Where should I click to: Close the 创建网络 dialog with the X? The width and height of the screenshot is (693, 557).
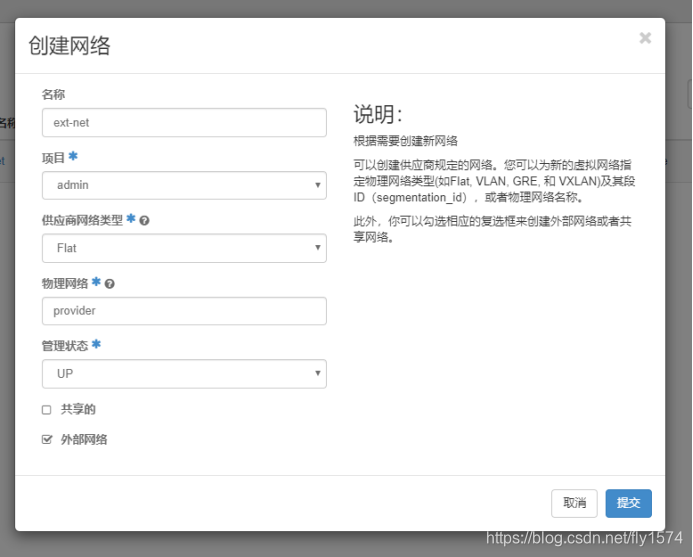click(645, 38)
